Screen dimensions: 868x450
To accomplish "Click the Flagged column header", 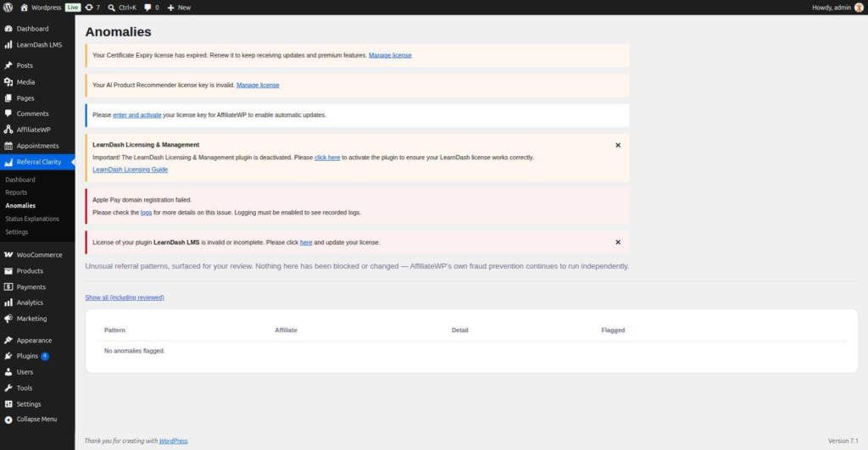I will [x=613, y=330].
